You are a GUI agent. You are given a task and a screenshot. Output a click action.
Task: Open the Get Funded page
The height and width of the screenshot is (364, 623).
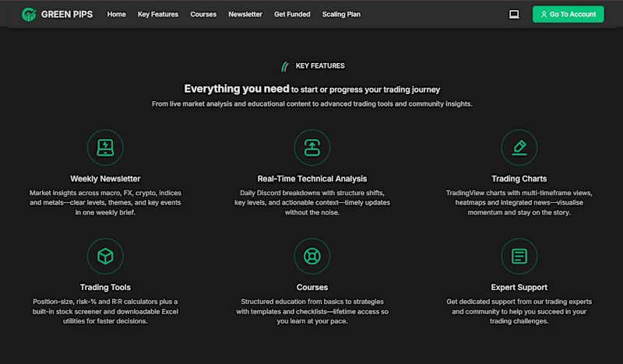point(292,14)
